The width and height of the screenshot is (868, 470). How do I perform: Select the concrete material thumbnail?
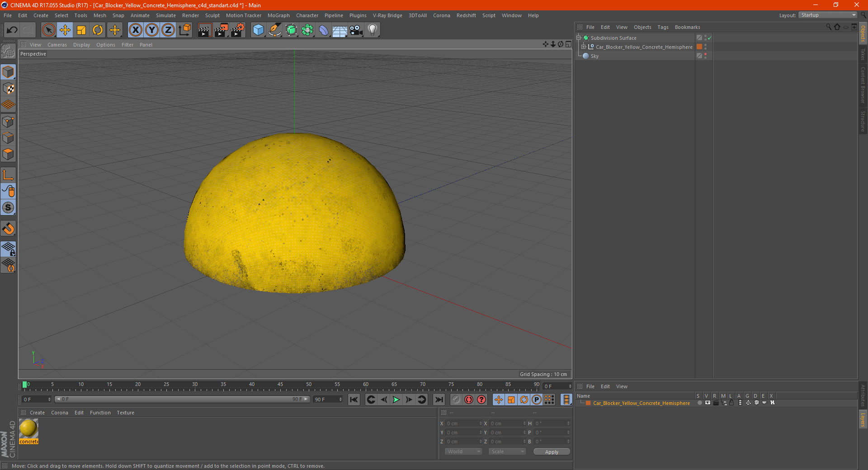click(x=28, y=428)
